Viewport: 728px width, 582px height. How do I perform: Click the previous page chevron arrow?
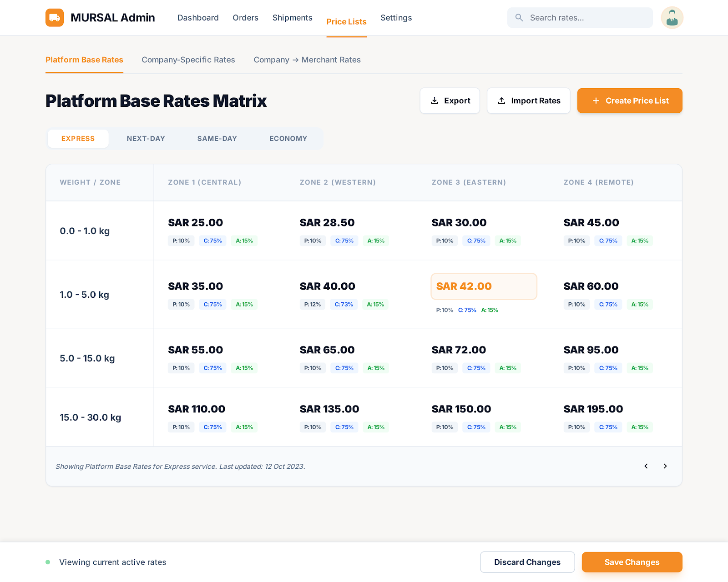point(646,466)
